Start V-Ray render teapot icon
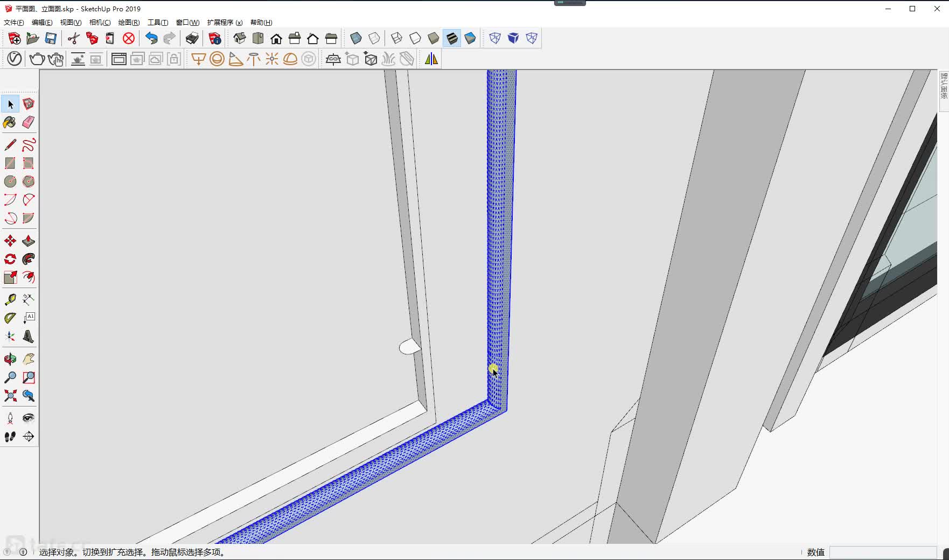 [x=37, y=59]
